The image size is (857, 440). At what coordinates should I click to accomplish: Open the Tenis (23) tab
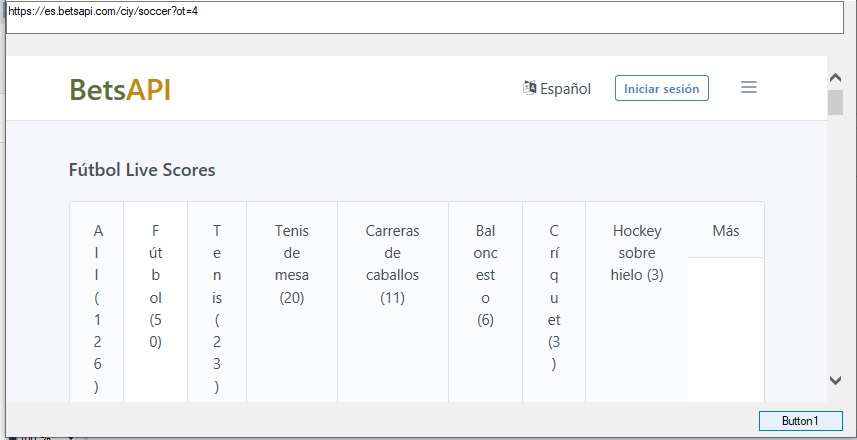(217, 308)
